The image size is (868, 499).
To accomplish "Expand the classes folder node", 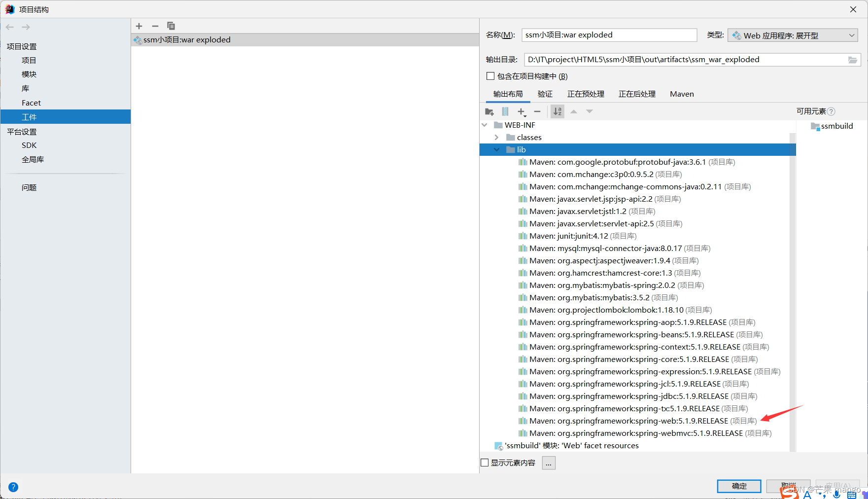I will point(497,138).
